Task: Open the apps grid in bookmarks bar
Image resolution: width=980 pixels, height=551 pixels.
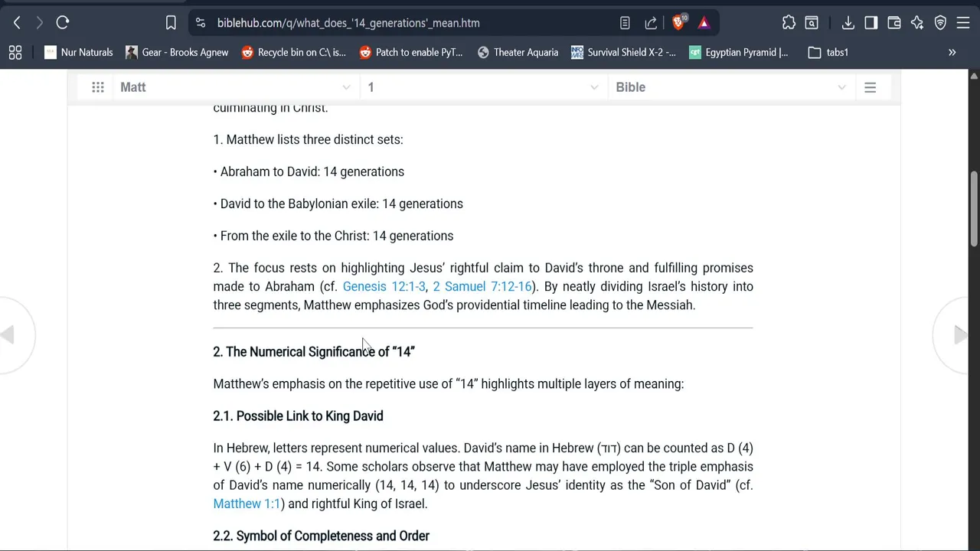Action: pyautogui.click(x=15, y=52)
